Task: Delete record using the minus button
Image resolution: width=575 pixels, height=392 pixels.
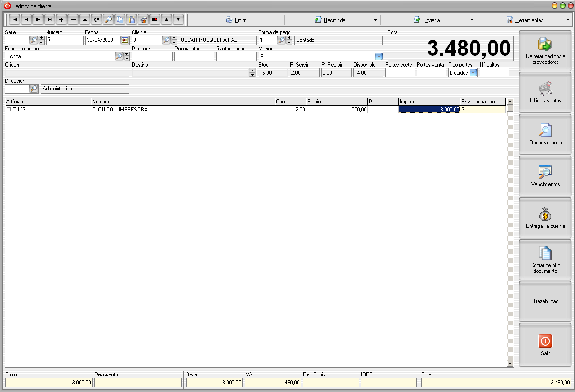Action: point(73,20)
